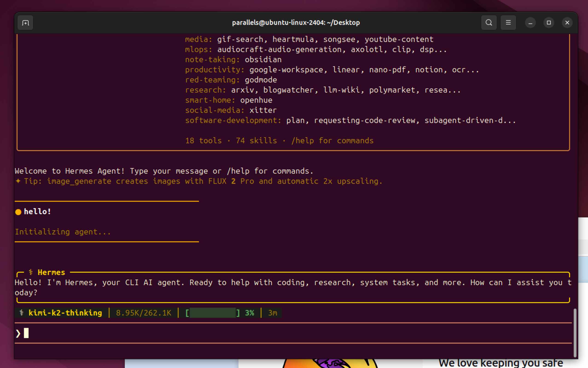Image resolution: width=588 pixels, height=368 pixels.
Task: Click the new tab icon in titlebar
Action: [x=25, y=23]
